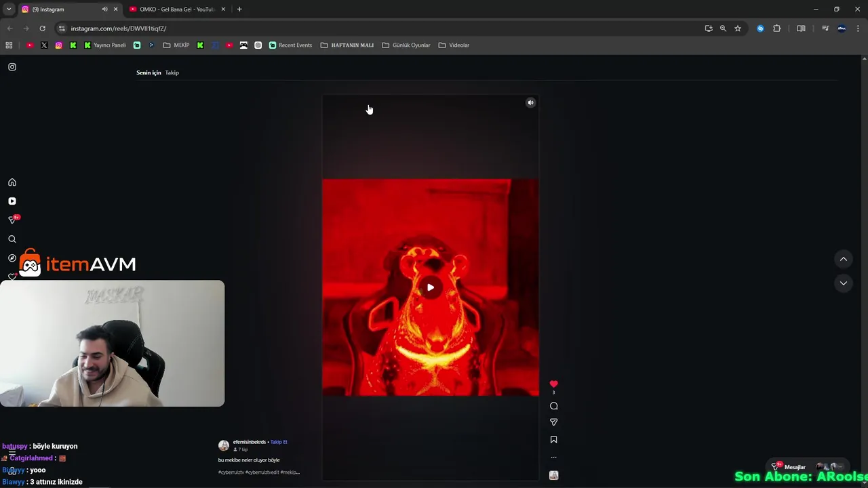Open the Videolar bookmarks folder
Screen dimensions: 868x488
(454, 45)
